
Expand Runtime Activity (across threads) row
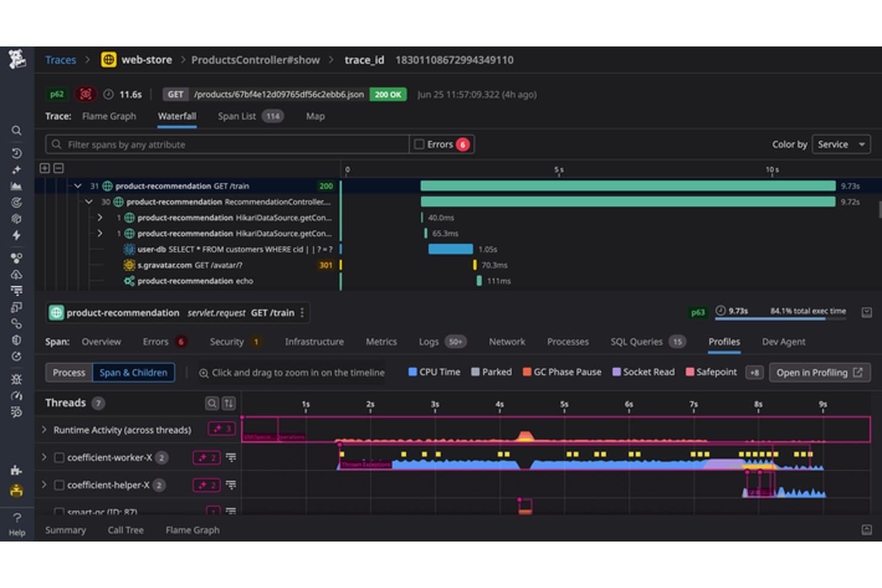(44, 430)
